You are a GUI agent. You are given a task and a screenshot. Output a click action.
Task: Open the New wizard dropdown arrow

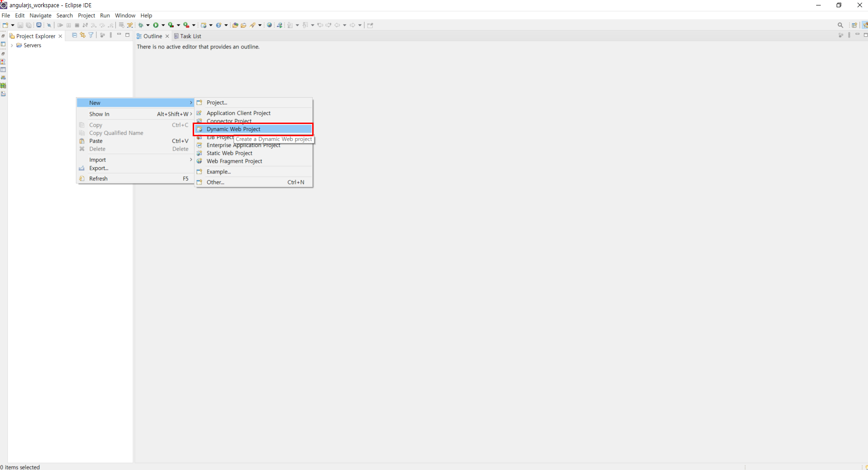12,25
